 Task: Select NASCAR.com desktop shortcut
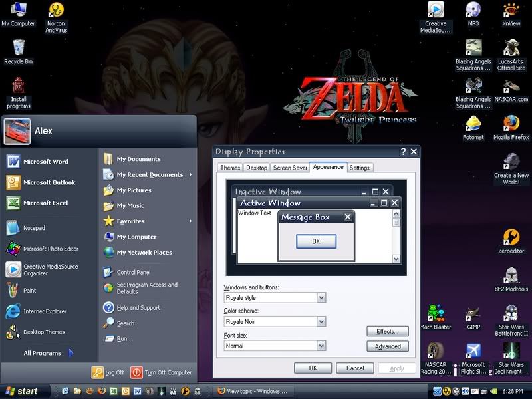coord(511,90)
